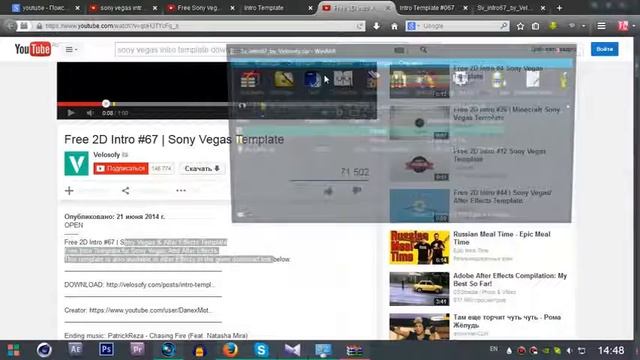Click the blue Войти sign-in button
This screenshot has width=640, height=360.
click(x=604, y=49)
